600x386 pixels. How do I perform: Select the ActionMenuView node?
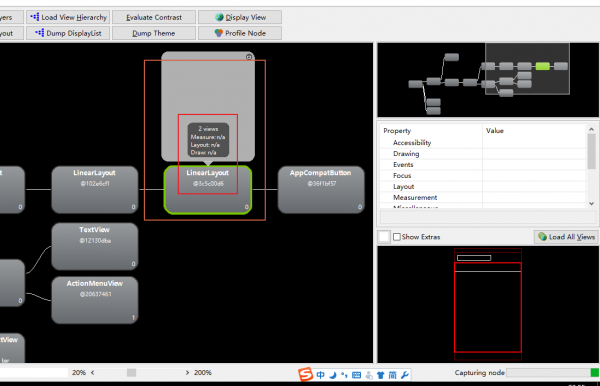coord(95,300)
